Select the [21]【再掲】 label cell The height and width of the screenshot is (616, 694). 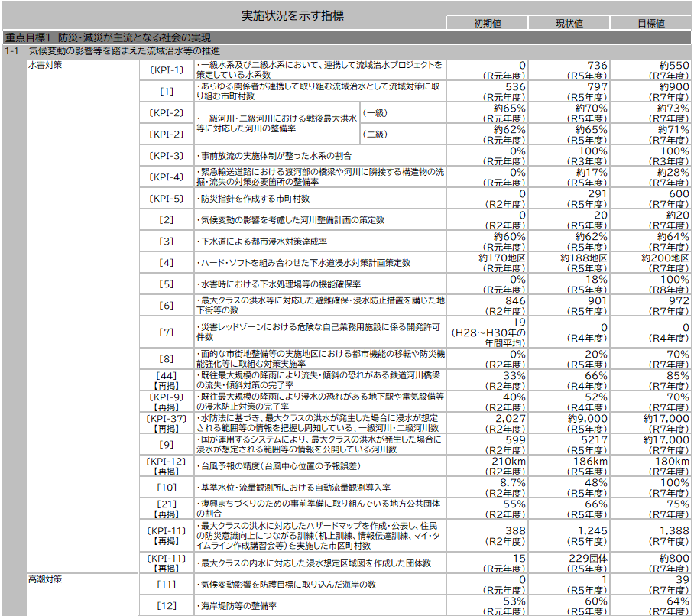(167, 508)
